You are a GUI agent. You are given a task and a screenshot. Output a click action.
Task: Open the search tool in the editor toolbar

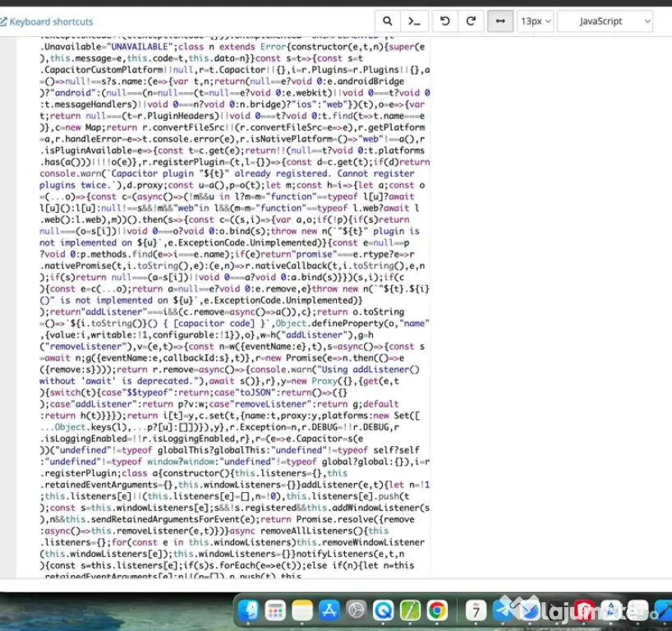pyautogui.click(x=388, y=21)
